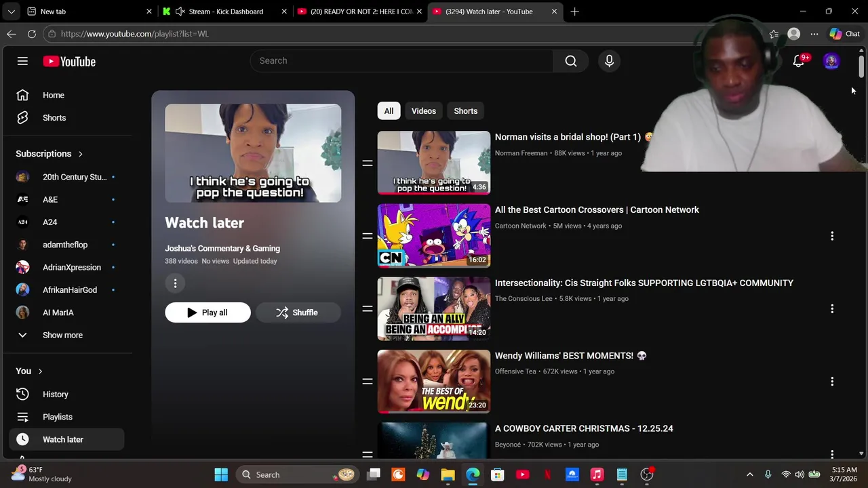Reload the page with browser refresh button
Screen dimensions: 868x488
(32, 34)
